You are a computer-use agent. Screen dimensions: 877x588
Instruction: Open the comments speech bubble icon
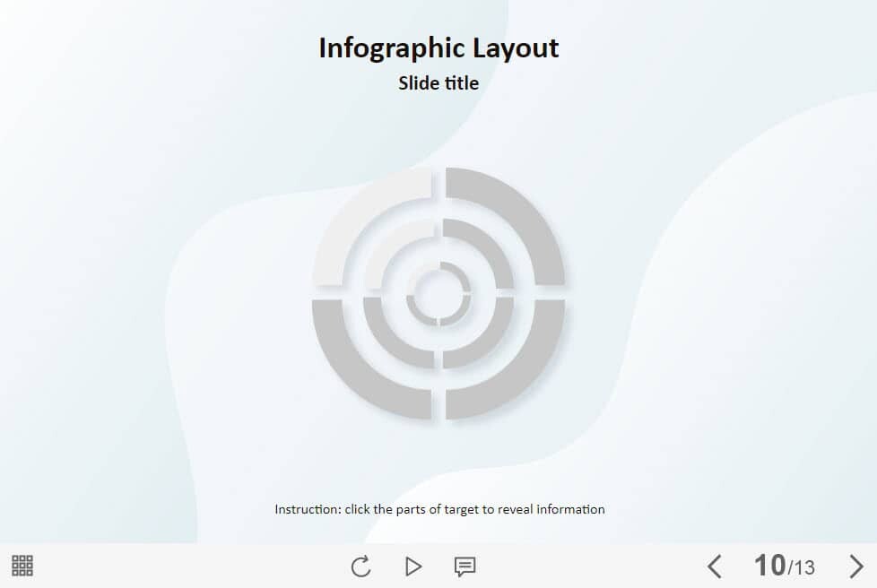(465, 566)
